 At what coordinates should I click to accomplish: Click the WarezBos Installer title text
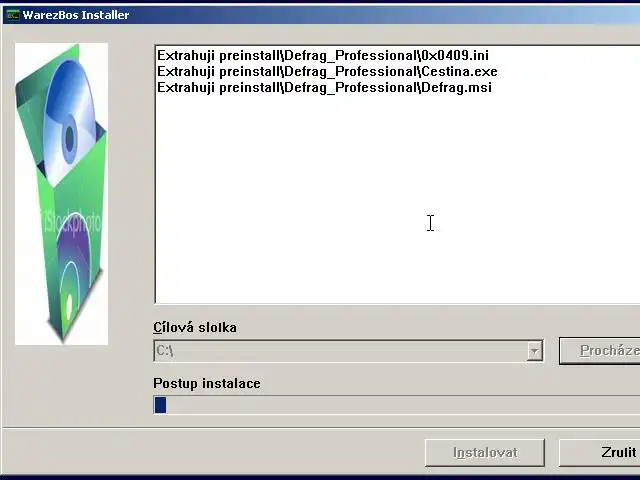click(x=76, y=15)
